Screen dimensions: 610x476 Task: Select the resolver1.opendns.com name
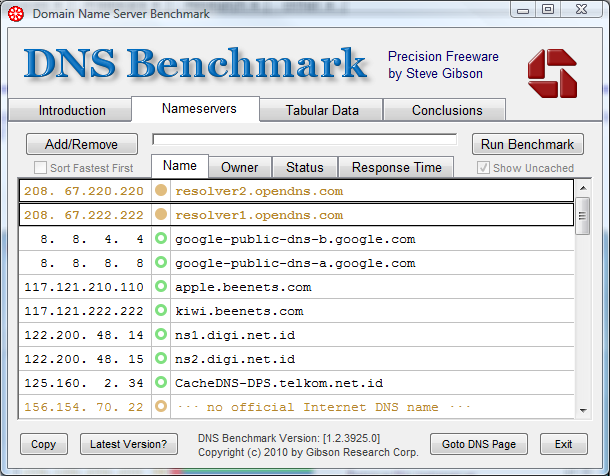(x=259, y=215)
